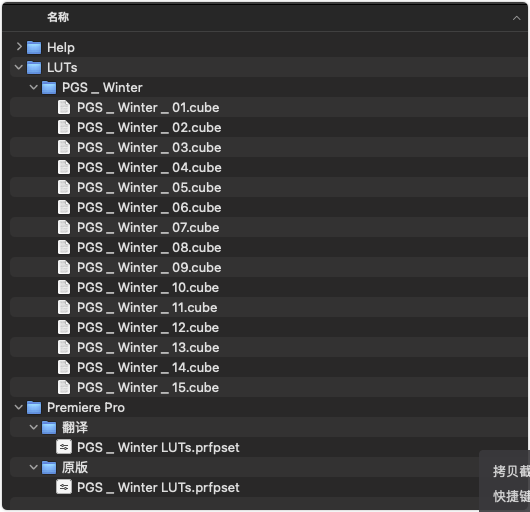530x512 pixels.
Task: Click file icon of PGS _ Winter _ 15.cube
Action: click(x=64, y=388)
